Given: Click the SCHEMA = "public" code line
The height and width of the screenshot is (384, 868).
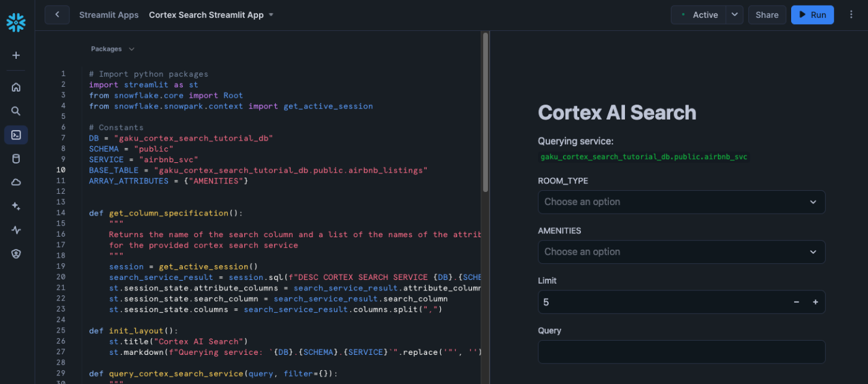Looking at the screenshot, I should [131, 149].
